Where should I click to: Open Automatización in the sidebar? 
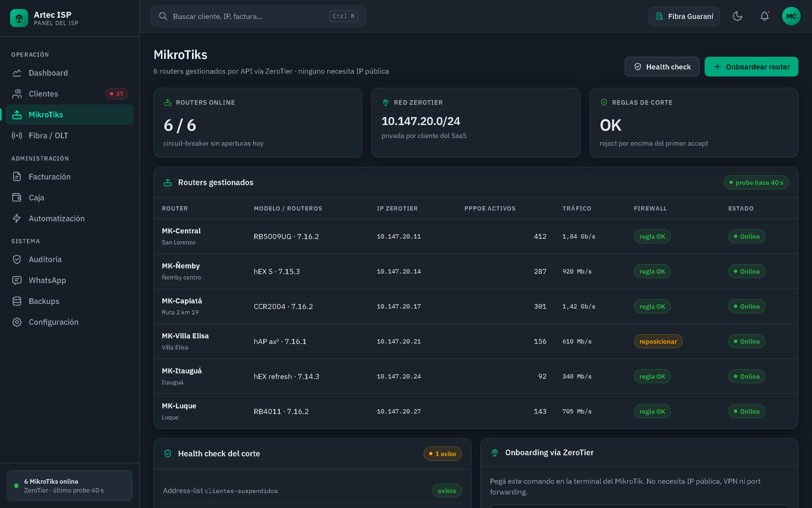pos(70,218)
